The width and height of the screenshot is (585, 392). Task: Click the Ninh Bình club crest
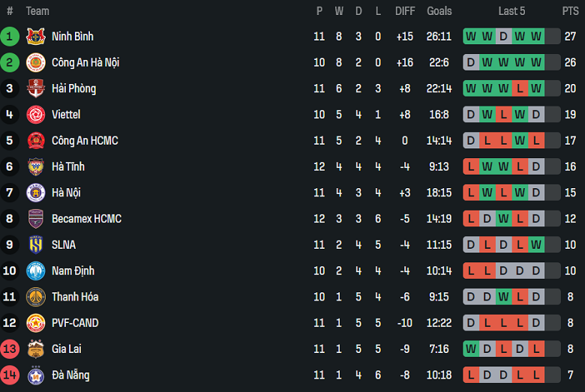tap(35, 36)
